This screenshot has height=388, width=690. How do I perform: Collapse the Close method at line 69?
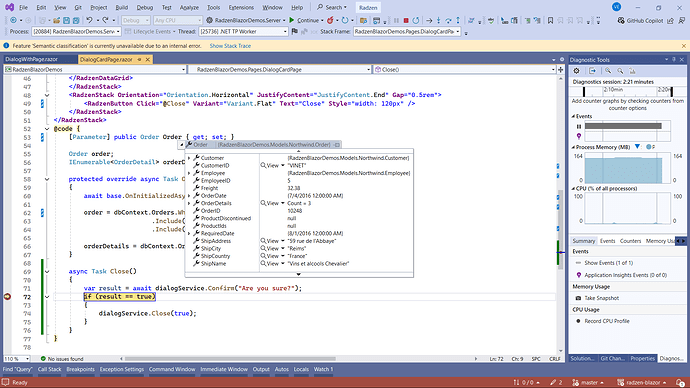(47, 271)
